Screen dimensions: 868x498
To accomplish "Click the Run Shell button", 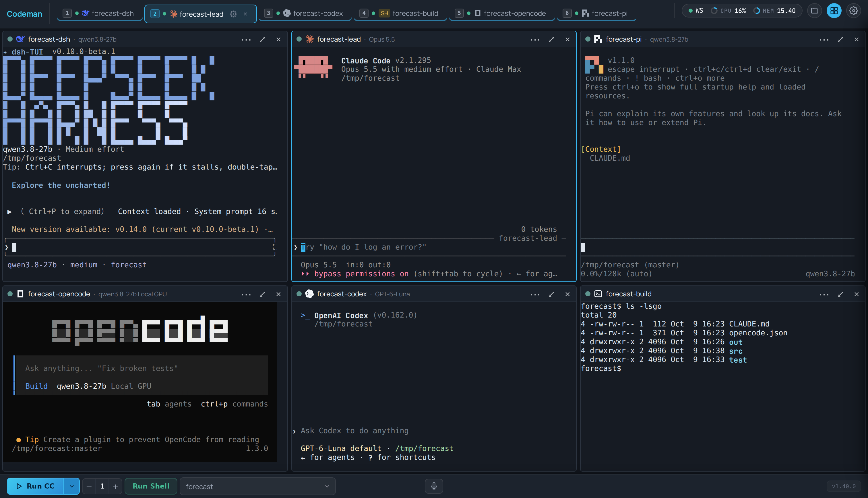I will click(151, 486).
